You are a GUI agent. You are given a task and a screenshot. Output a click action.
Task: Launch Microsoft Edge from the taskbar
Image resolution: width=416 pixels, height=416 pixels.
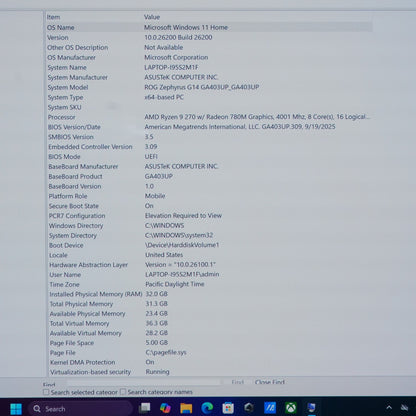(207, 408)
